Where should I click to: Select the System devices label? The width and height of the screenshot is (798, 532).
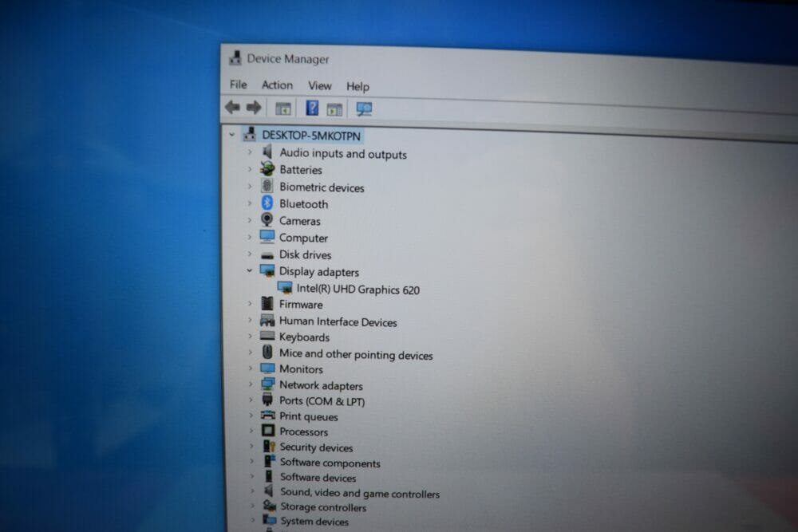click(314, 521)
